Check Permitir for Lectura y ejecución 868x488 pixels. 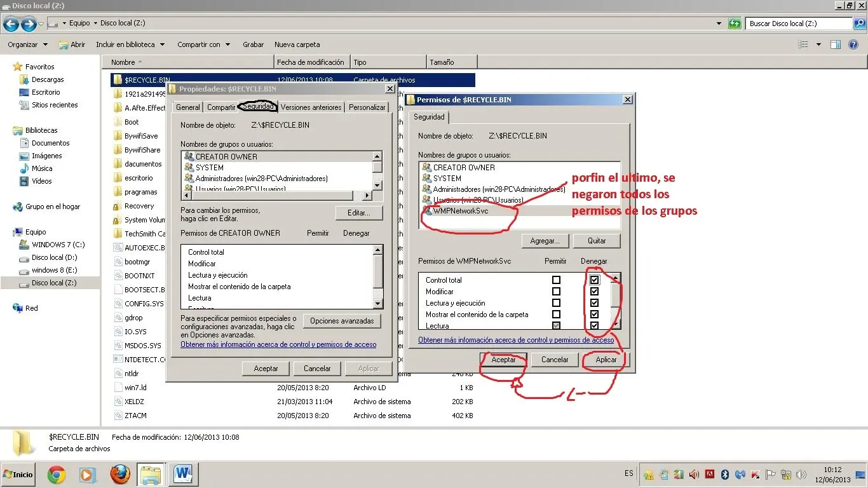(557, 303)
